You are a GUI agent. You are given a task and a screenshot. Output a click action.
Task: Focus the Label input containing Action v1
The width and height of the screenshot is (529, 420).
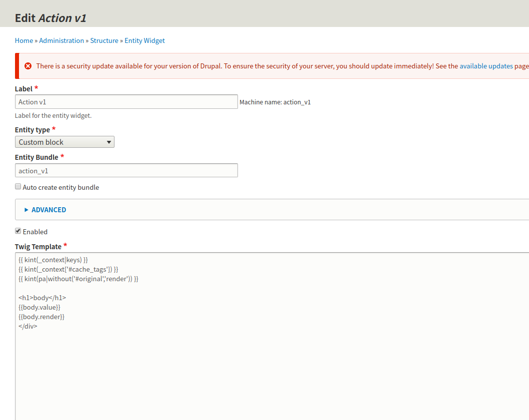point(126,101)
